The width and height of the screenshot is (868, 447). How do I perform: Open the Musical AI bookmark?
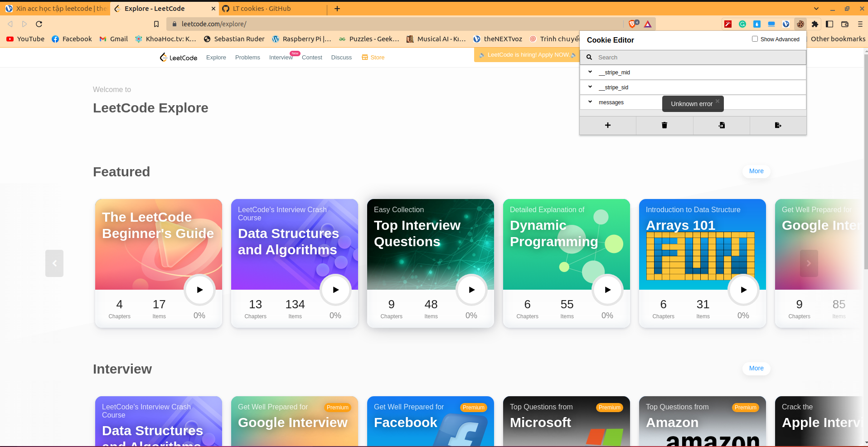[x=436, y=39]
